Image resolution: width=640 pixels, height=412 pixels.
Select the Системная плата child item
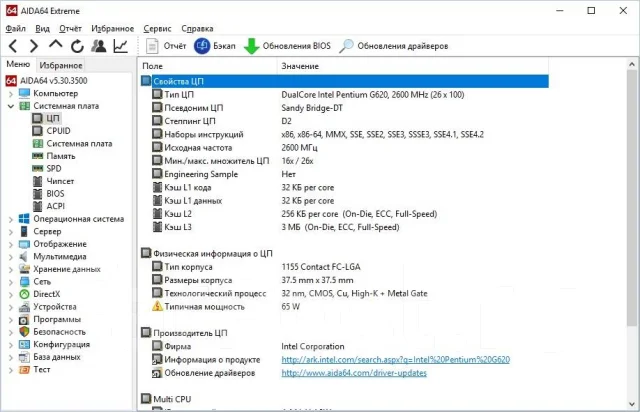72,143
